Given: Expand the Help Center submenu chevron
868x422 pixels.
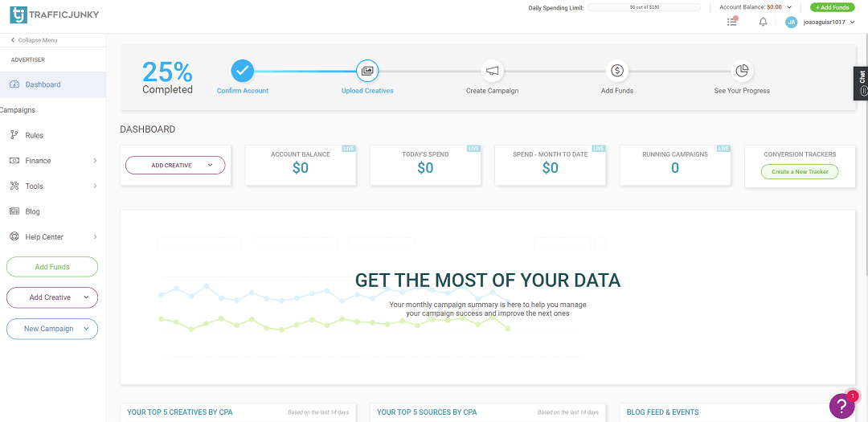Looking at the screenshot, I should 95,236.
